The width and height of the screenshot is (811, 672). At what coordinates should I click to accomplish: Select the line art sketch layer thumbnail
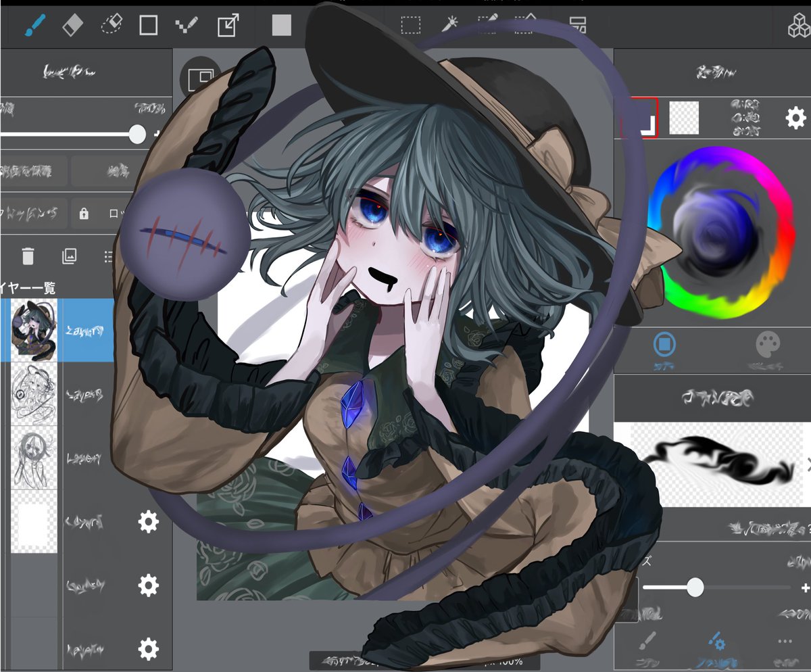click(34, 393)
